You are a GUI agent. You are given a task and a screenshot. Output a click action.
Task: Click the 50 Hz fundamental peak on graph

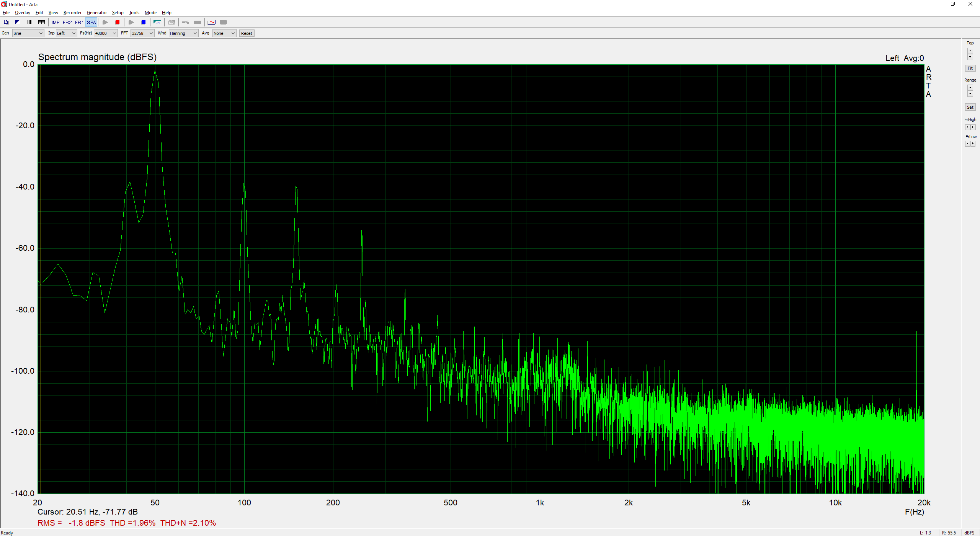pyautogui.click(x=155, y=71)
